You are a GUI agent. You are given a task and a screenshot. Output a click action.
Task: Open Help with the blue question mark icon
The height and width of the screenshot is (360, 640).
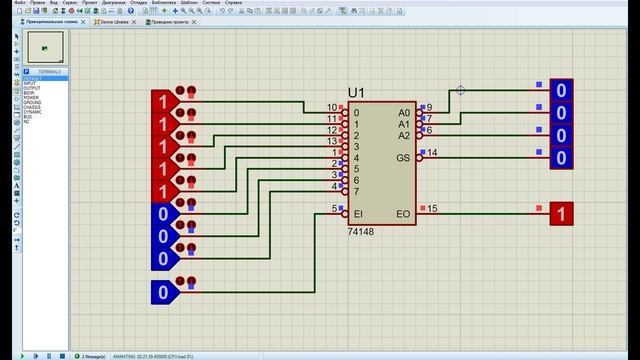(x=131, y=11)
